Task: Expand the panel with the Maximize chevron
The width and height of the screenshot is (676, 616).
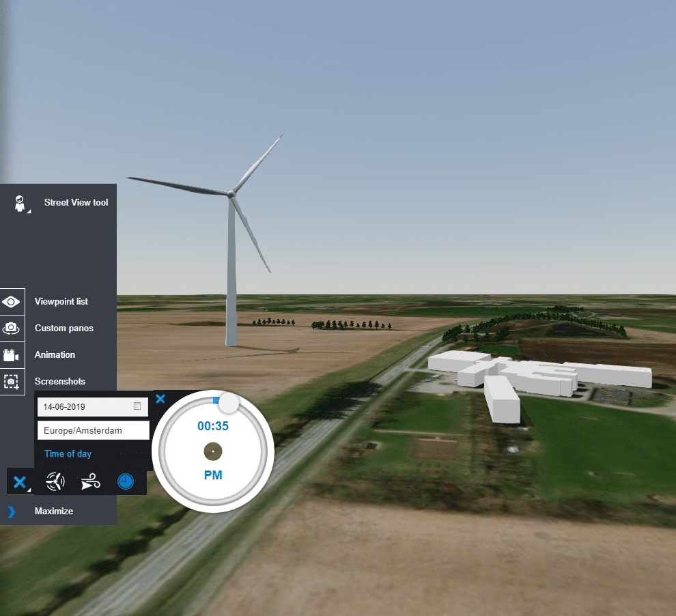Action: (12, 512)
